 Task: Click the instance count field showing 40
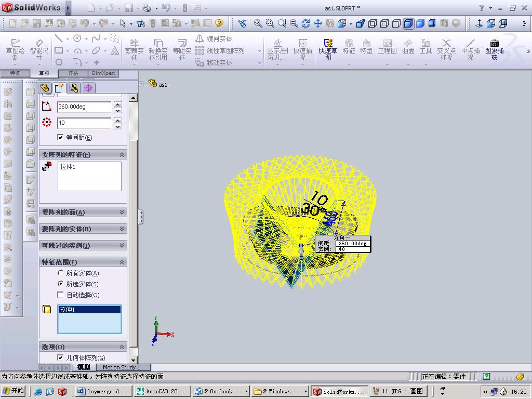click(x=84, y=123)
